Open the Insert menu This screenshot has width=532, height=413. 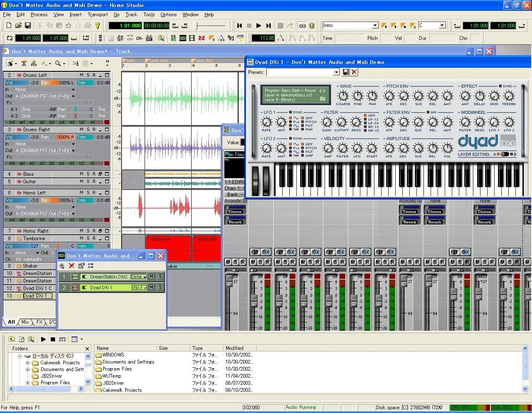click(x=76, y=15)
